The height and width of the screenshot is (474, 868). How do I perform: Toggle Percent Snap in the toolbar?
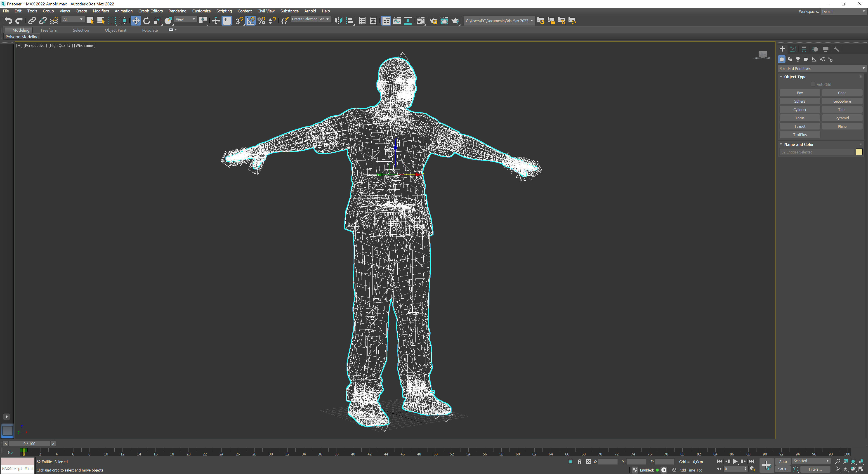click(x=261, y=21)
